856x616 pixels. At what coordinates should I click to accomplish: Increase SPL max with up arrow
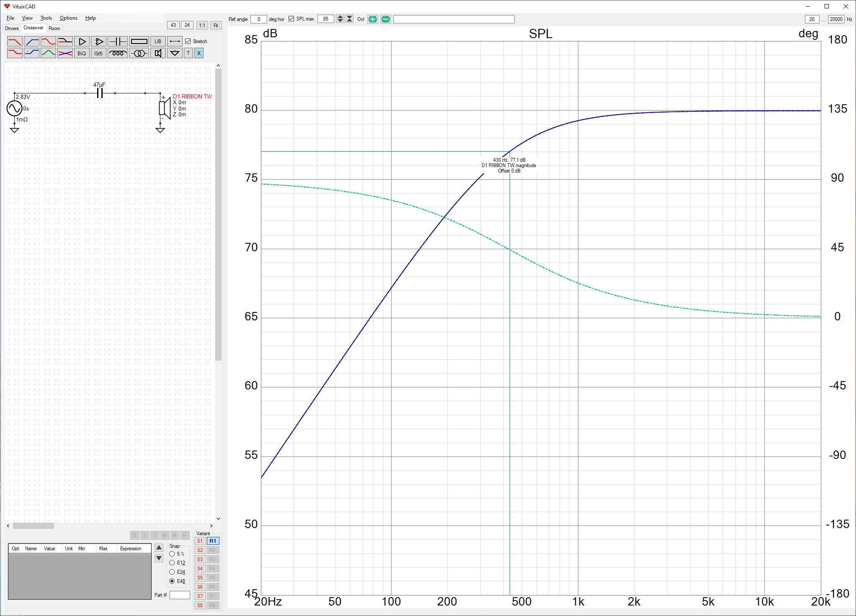click(x=340, y=17)
